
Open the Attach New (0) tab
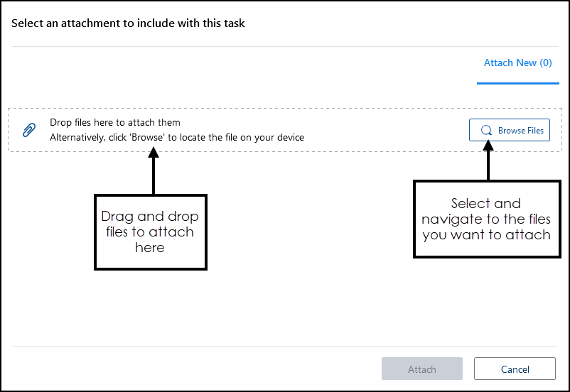pyautogui.click(x=517, y=63)
